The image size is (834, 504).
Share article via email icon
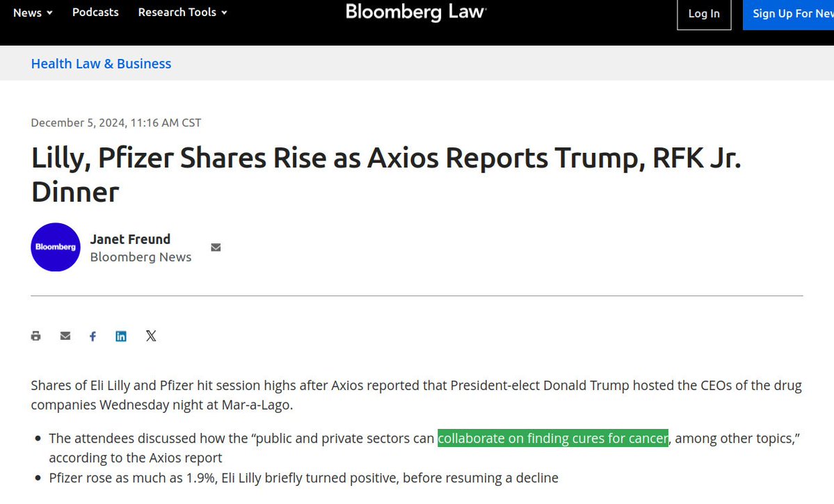click(x=65, y=336)
